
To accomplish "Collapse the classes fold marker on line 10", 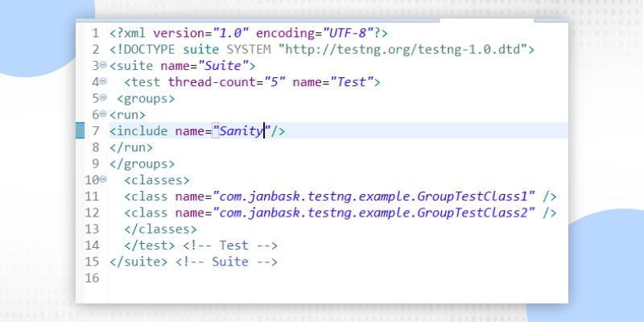I will coord(104,180).
